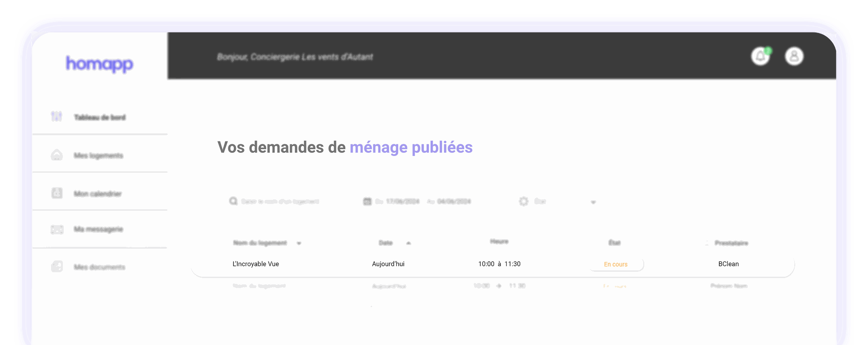This screenshot has height=345, width=868.
Task: Click the Mon calendrier icon
Action: pyautogui.click(x=57, y=193)
